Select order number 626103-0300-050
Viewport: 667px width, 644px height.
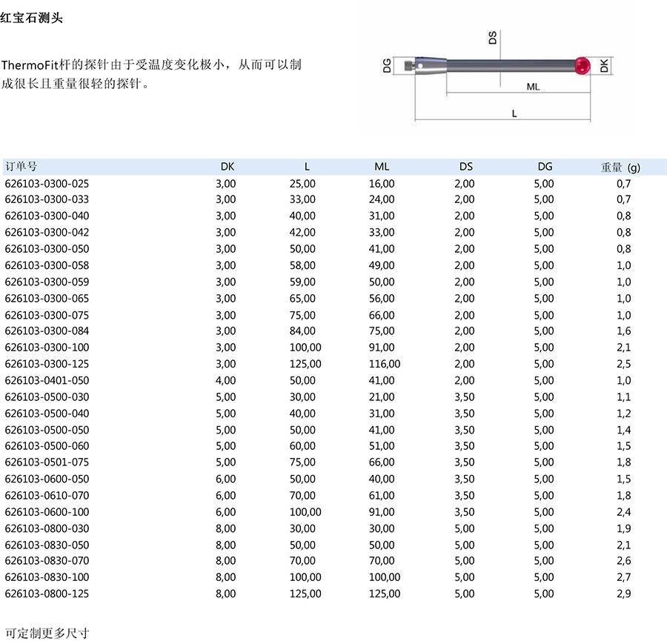pos(47,249)
